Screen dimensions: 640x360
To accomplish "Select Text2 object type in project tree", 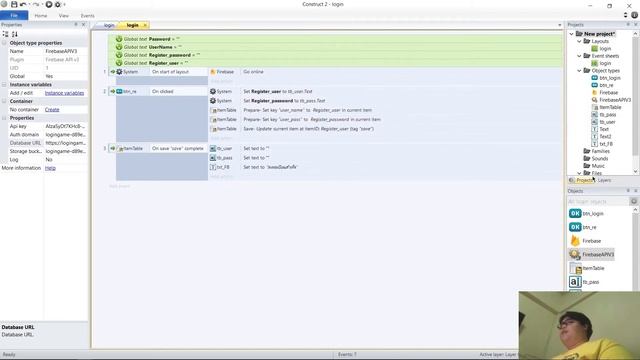I will click(602, 137).
